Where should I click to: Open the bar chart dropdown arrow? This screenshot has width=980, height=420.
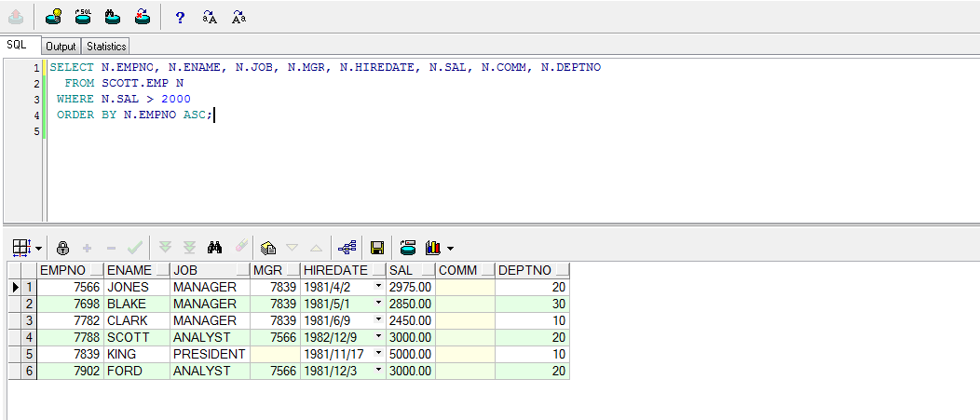(451, 249)
